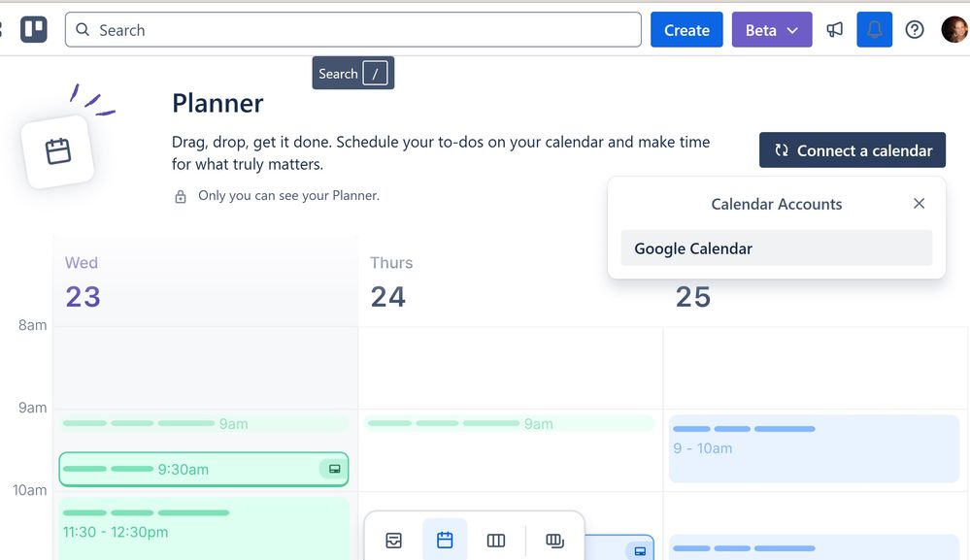Click the card icon on 9:30am event
The width and height of the screenshot is (970, 560).
click(x=334, y=469)
